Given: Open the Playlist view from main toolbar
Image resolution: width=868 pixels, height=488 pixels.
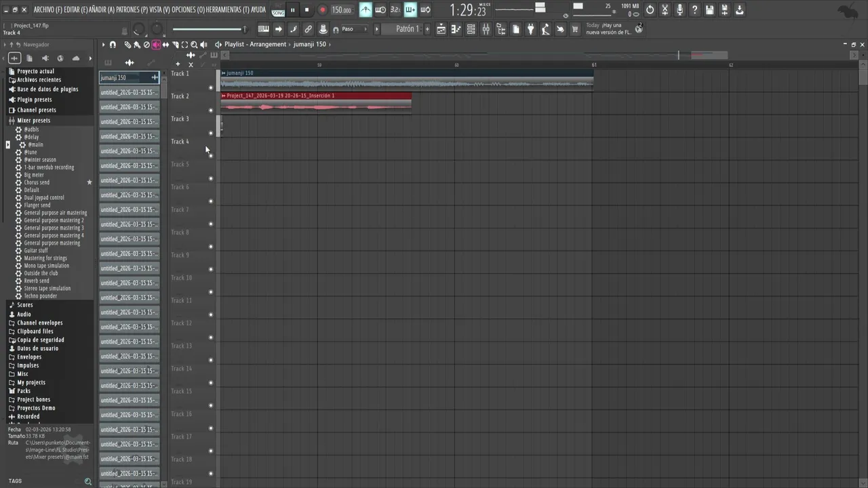Looking at the screenshot, I should (x=441, y=29).
